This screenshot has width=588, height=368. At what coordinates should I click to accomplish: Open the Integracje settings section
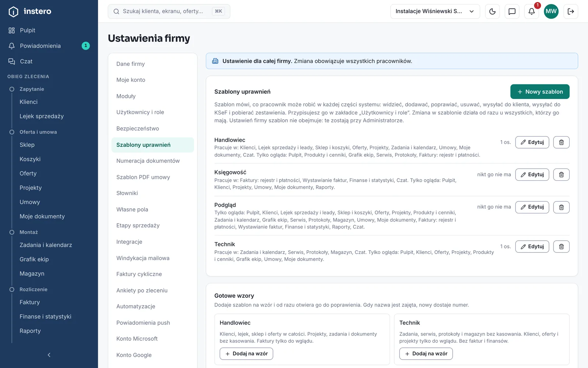click(x=153, y=242)
